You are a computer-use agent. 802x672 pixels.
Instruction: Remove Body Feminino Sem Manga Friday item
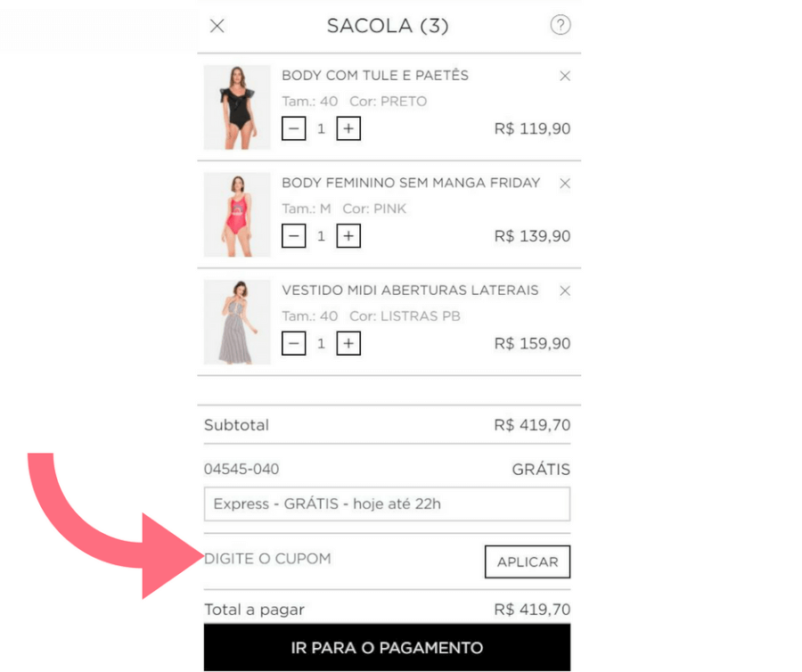click(x=564, y=184)
